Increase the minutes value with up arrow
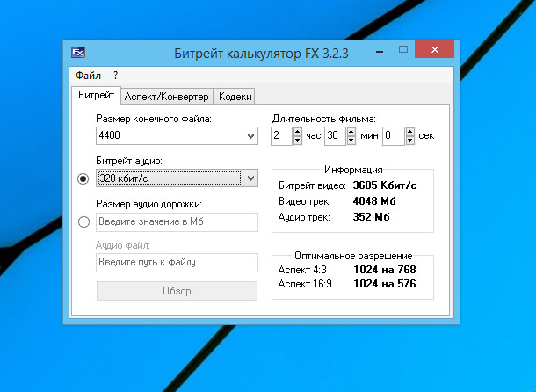536x392 pixels. coord(351,132)
